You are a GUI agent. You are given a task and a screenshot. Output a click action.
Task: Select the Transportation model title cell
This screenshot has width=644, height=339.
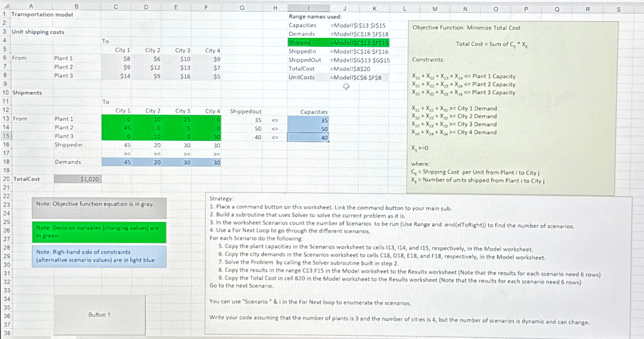42,14
